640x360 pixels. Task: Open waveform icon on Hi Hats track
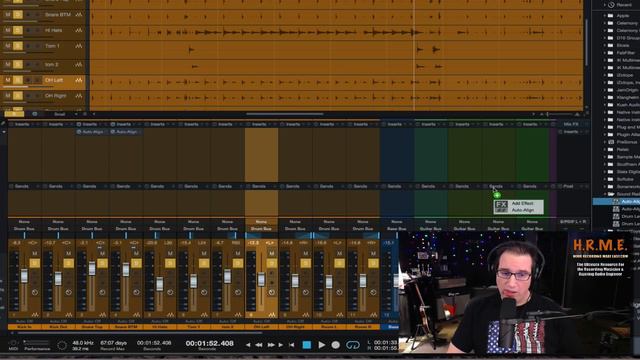pos(79,31)
